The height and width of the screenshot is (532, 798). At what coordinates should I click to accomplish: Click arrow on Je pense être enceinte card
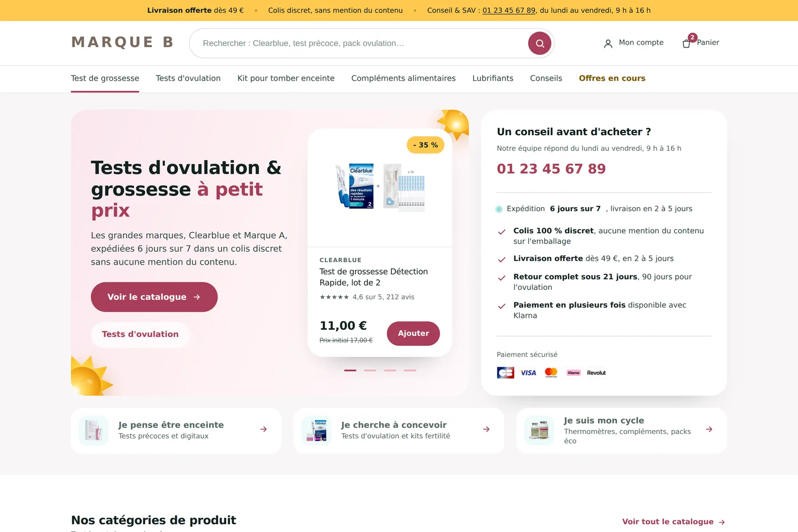point(264,429)
